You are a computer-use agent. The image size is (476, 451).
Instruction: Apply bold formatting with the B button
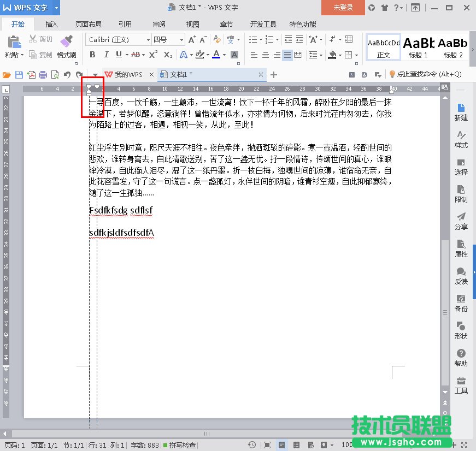(92, 55)
